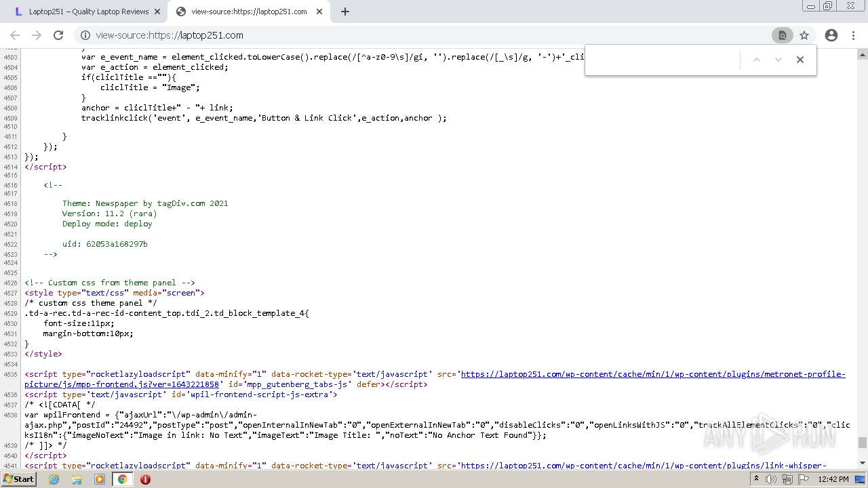Image resolution: width=868 pixels, height=488 pixels.
Task: Reload the current page
Action: click(58, 35)
